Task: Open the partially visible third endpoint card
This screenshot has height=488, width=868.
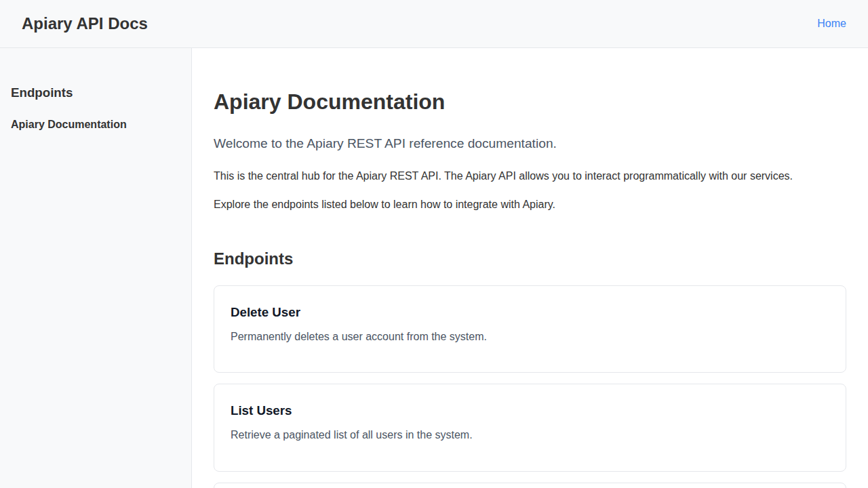Action: [529, 486]
